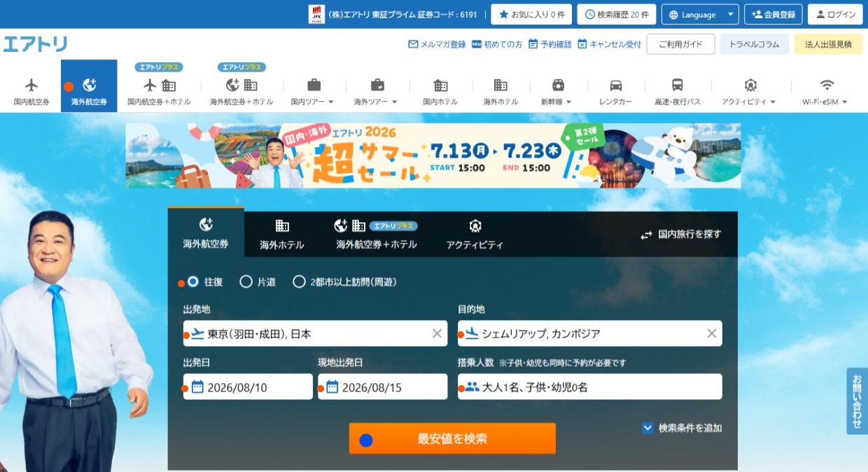
Task: Switch to the 海外ホテル search tab
Action: click(282, 234)
